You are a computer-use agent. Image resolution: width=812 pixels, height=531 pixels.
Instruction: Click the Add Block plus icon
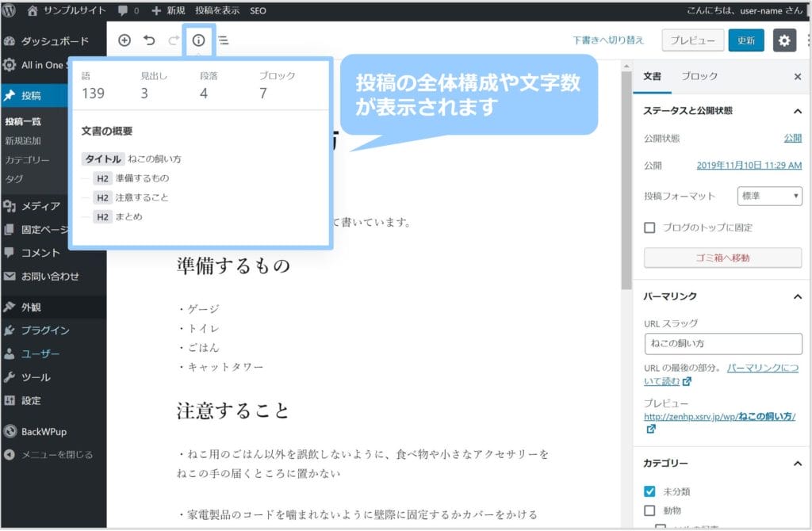(124, 40)
